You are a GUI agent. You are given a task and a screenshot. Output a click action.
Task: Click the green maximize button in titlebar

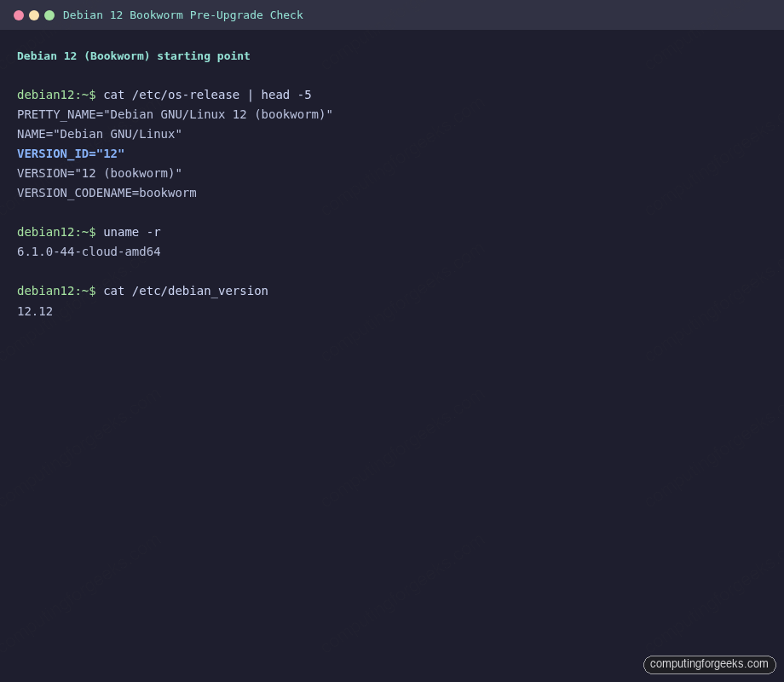(x=49, y=14)
